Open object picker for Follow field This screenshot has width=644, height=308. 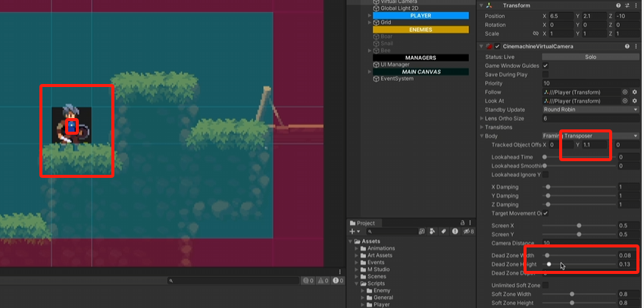point(625,92)
